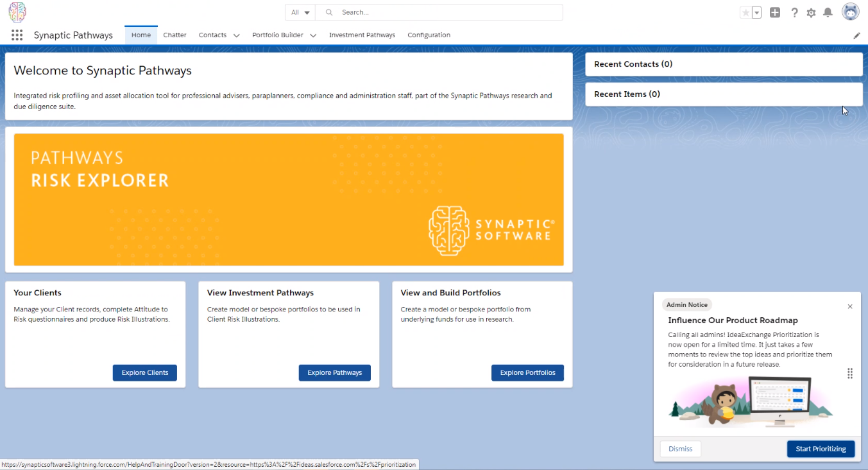Click the global Search field
Screen dimensions: 868x470
pyautogui.click(x=440, y=12)
